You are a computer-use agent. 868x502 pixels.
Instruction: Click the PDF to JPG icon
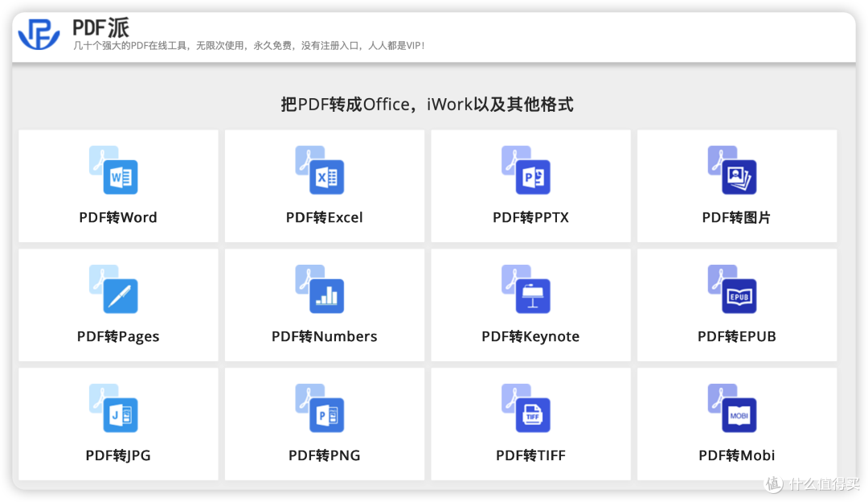(x=113, y=409)
